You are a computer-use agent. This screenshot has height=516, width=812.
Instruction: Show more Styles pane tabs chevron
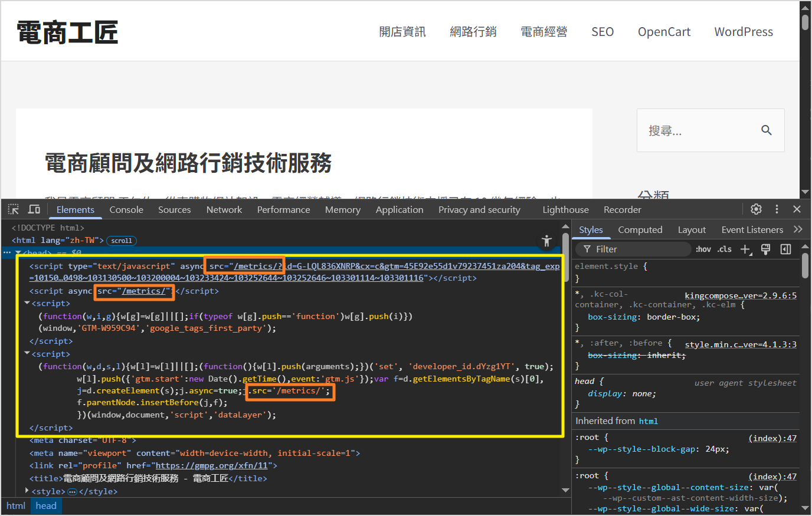tap(798, 229)
